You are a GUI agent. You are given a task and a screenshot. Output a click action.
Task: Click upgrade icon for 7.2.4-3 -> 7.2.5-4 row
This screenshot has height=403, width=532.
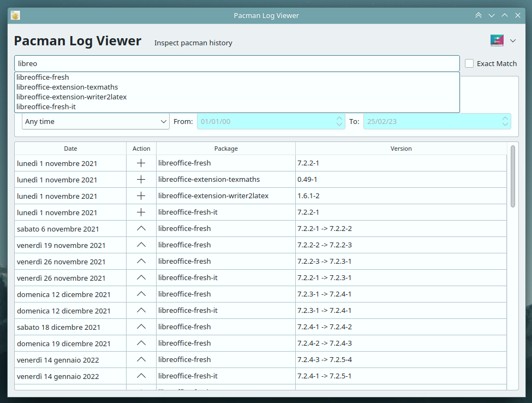click(141, 359)
